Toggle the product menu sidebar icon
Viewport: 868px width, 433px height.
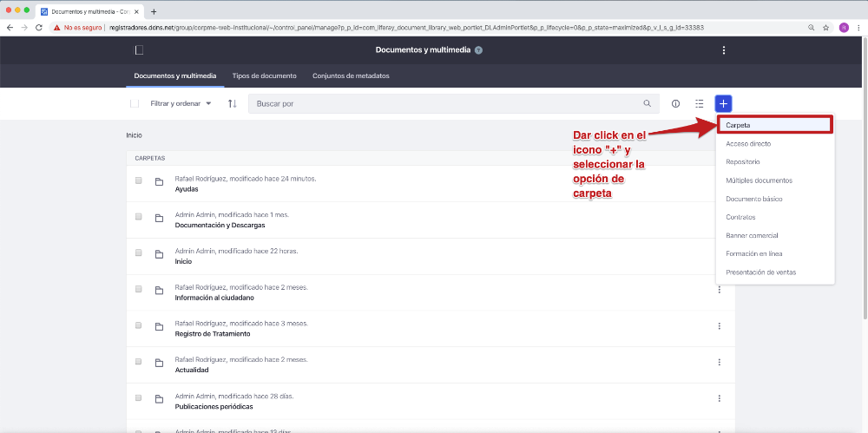139,50
